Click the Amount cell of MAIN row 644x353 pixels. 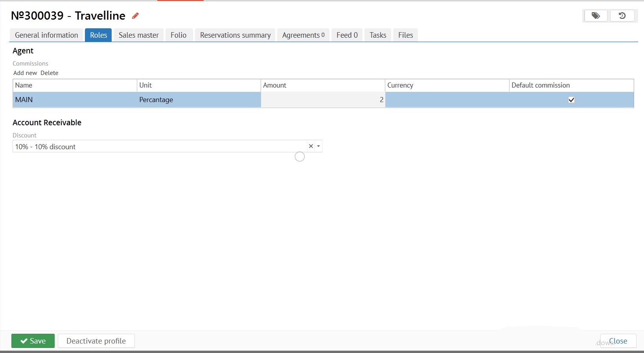click(322, 100)
